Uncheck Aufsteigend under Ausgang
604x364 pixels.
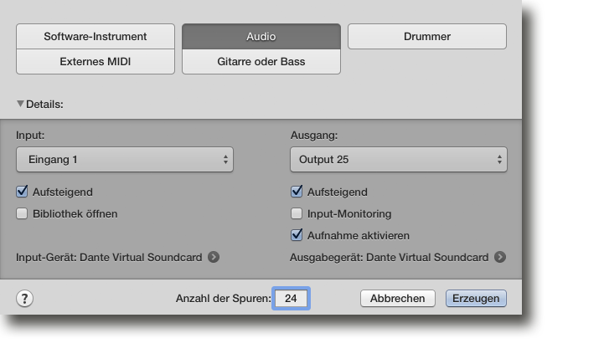tap(297, 192)
